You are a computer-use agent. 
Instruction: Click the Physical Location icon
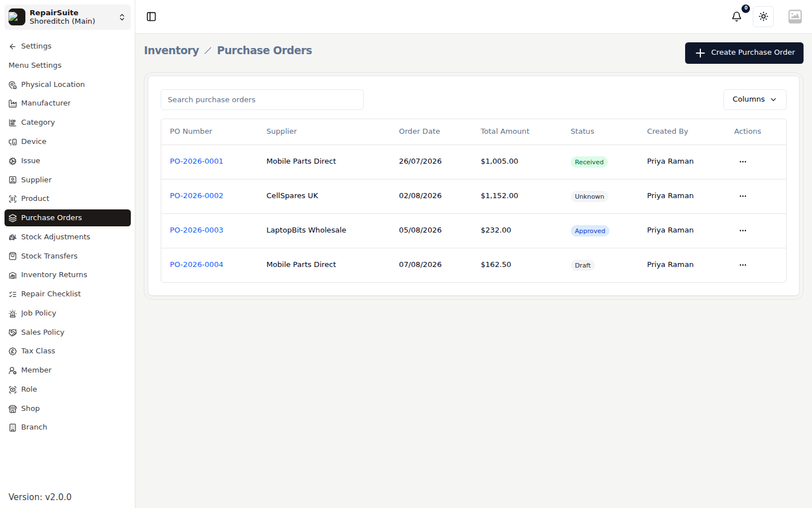tap(12, 85)
